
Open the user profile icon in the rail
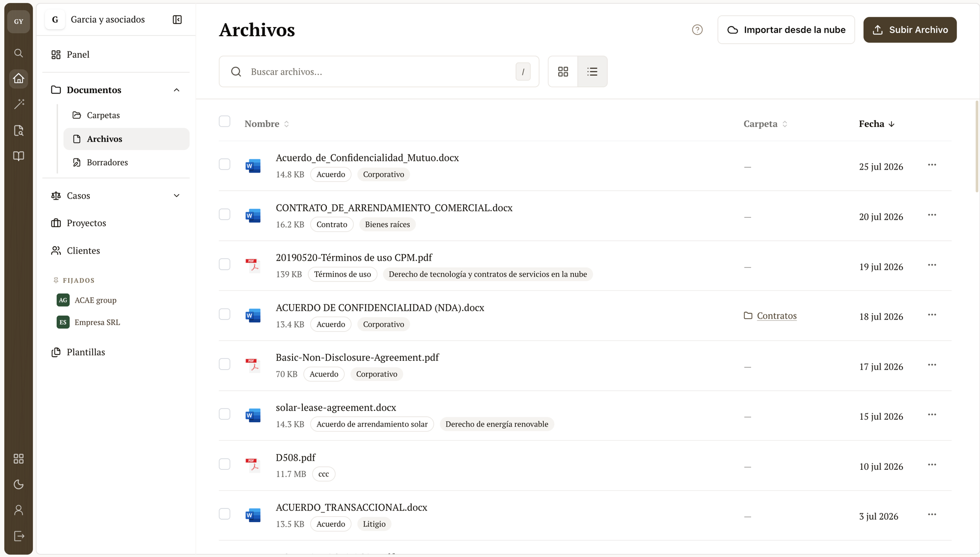[x=19, y=510]
